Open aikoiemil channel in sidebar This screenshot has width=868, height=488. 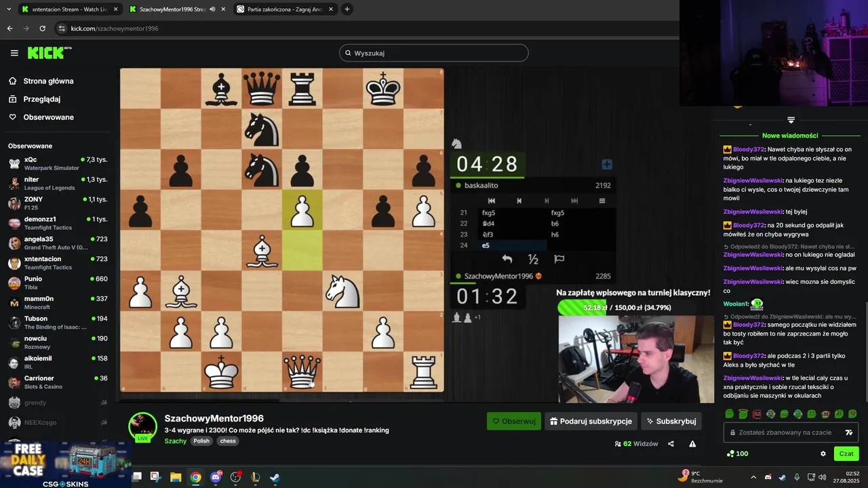[58, 362]
